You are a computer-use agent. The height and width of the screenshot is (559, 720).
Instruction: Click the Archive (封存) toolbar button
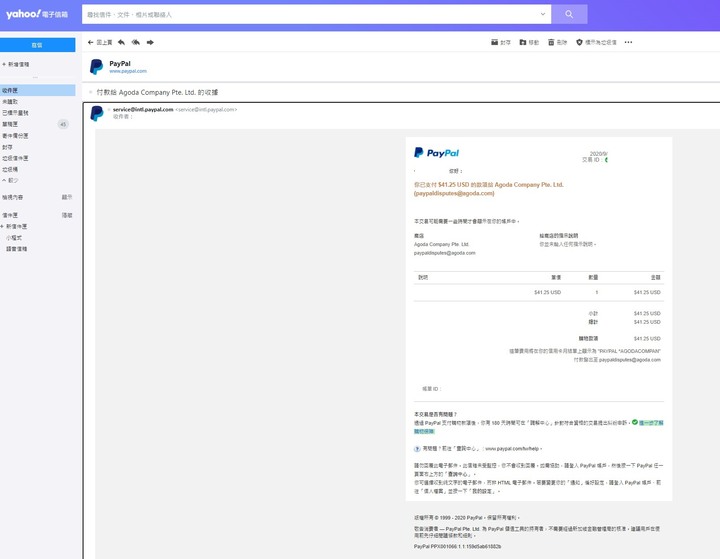[x=501, y=42]
